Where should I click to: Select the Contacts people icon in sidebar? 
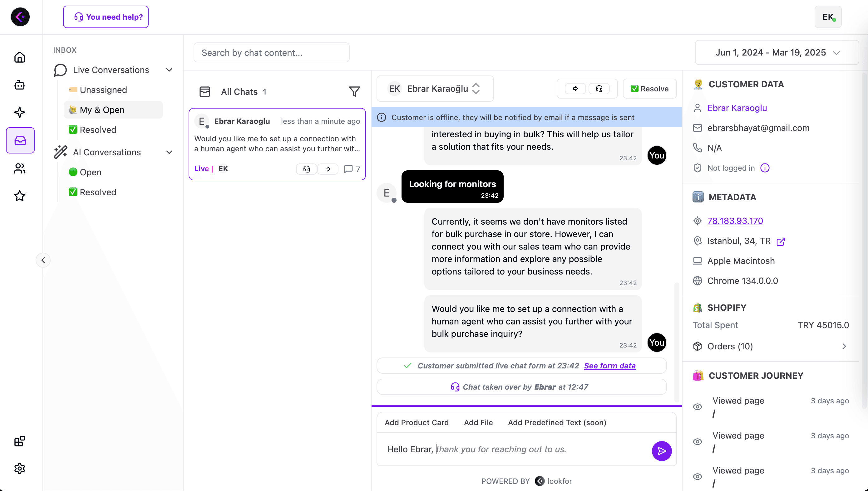(20, 168)
